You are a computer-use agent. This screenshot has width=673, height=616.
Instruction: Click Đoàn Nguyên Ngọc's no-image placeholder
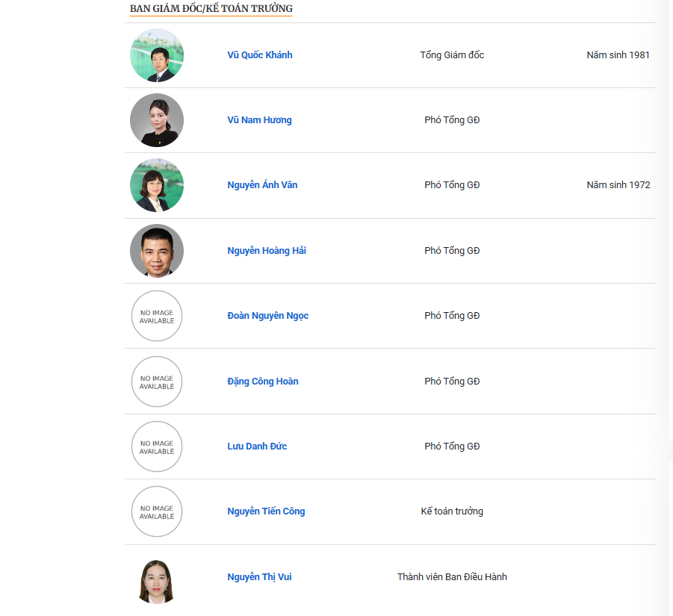coord(157,315)
